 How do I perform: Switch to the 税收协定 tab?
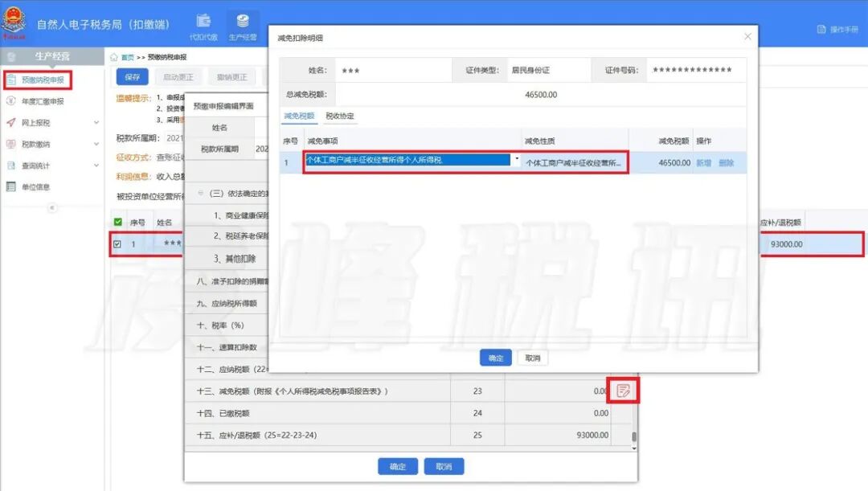click(x=340, y=116)
